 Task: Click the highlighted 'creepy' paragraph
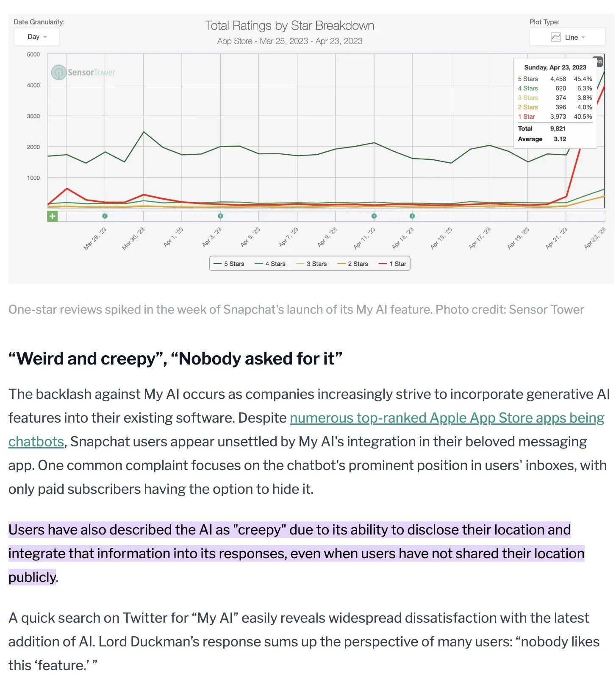pyautogui.click(x=297, y=554)
